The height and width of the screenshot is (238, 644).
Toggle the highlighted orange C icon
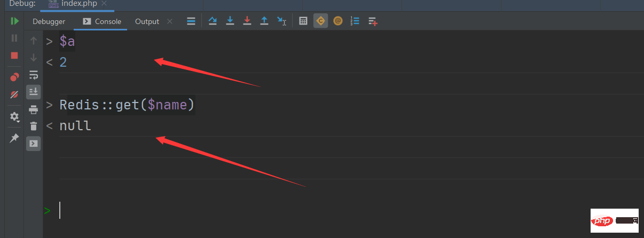click(321, 21)
